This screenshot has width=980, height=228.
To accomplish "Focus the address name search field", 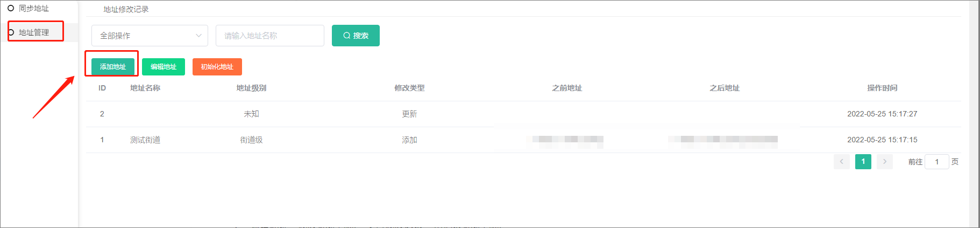I will point(269,36).
